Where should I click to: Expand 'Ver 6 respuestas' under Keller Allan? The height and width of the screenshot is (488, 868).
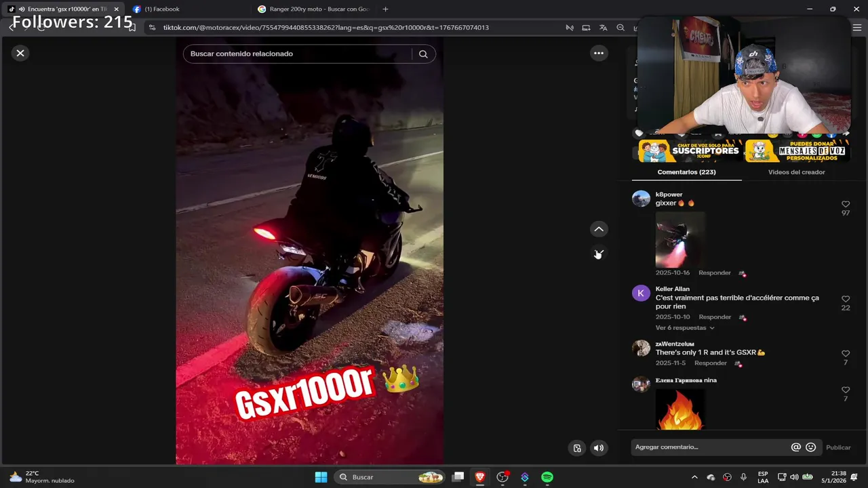(x=685, y=328)
